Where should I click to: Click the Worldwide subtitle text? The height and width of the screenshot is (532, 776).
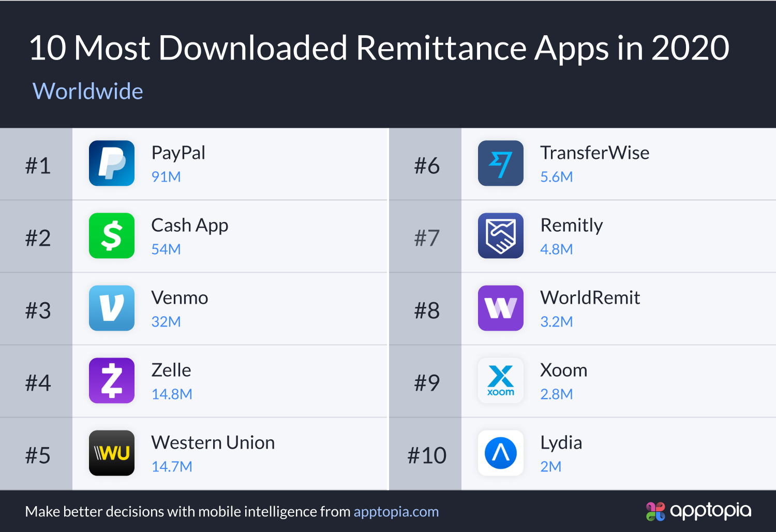[88, 92]
